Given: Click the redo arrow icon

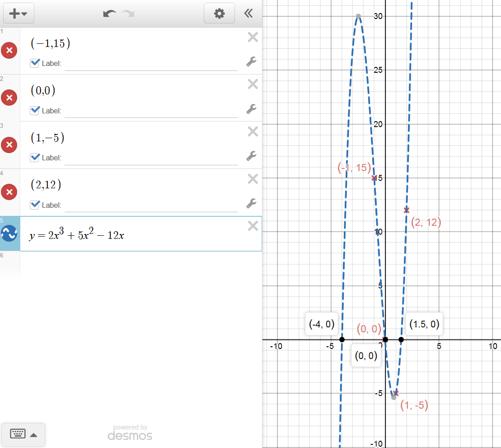Looking at the screenshot, I should 128,14.
